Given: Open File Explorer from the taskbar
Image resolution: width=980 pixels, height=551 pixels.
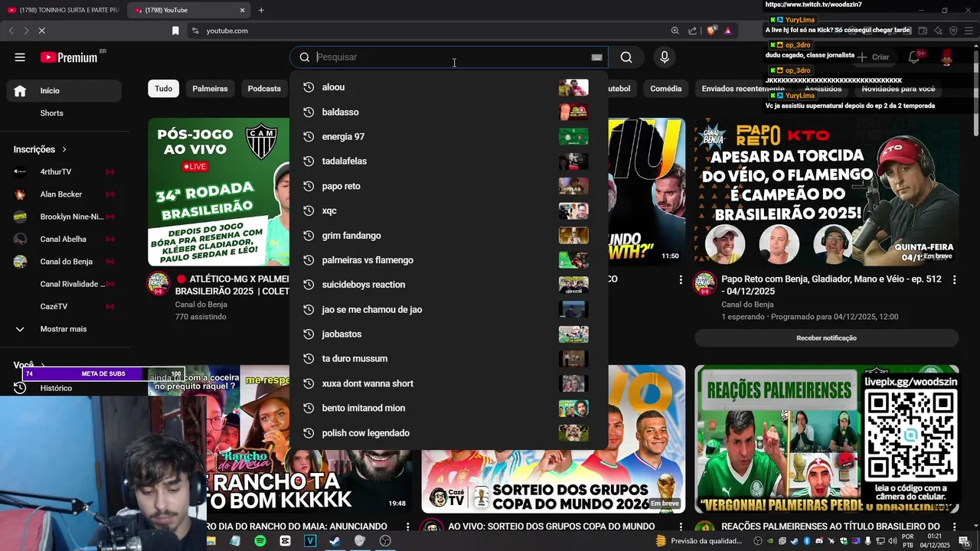Looking at the screenshot, I should 211,541.
